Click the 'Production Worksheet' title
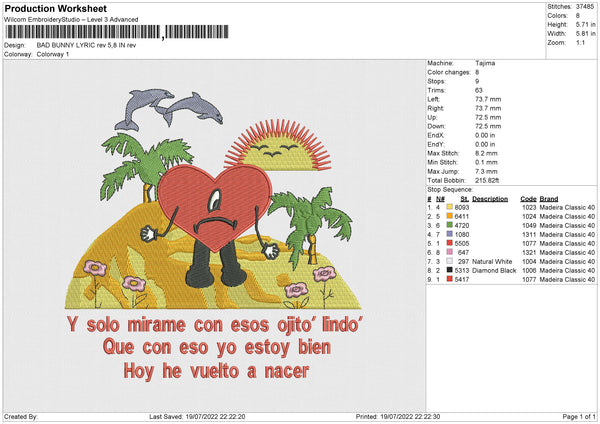600x424 pixels. click(x=55, y=9)
